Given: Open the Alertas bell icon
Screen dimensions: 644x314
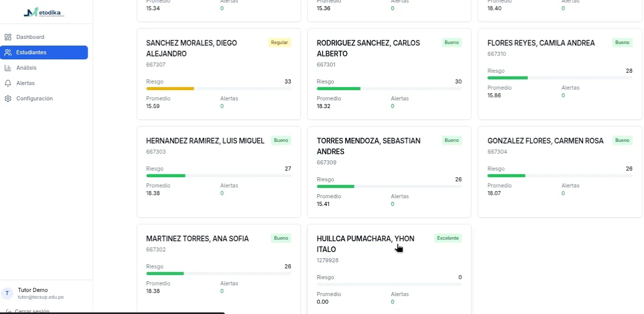Looking at the screenshot, I should tap(8, 83).
